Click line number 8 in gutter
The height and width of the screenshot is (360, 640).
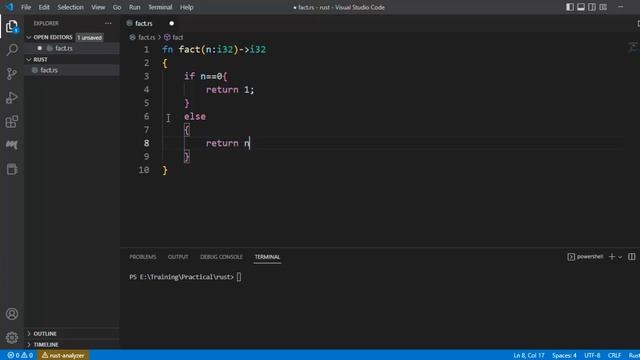[146, 143]
